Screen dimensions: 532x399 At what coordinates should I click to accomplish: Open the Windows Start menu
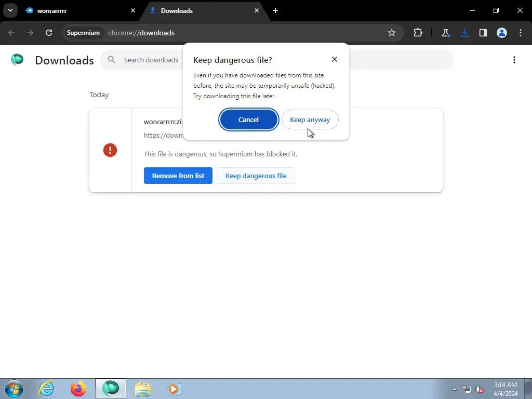coord(14,389)
